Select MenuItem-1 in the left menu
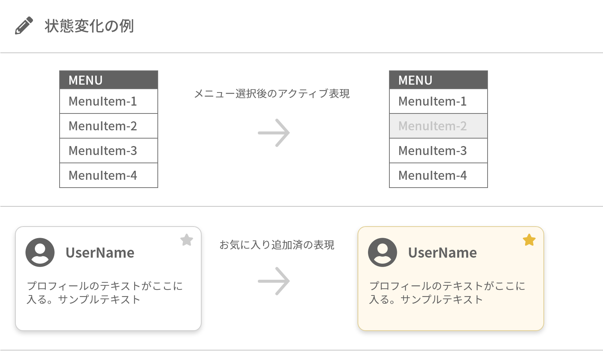The image size is (603, 364). tap(109, 101)
